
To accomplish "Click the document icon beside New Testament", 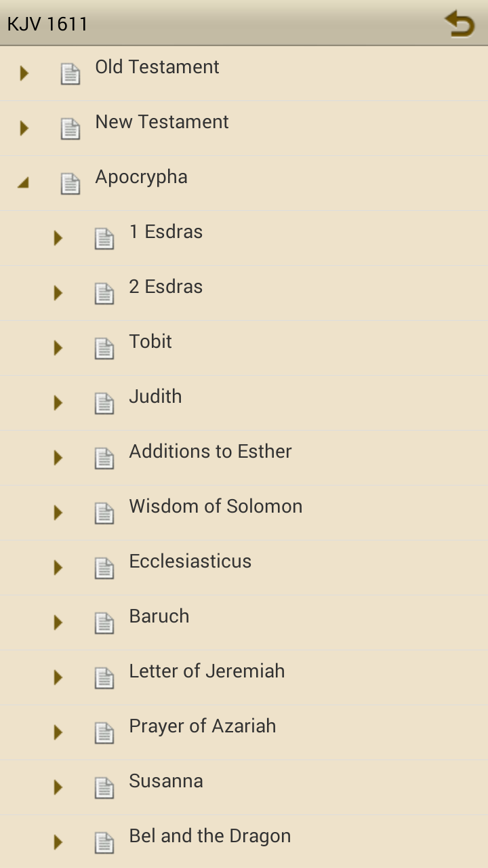I will pyautogui.click(x=70, y=127).
